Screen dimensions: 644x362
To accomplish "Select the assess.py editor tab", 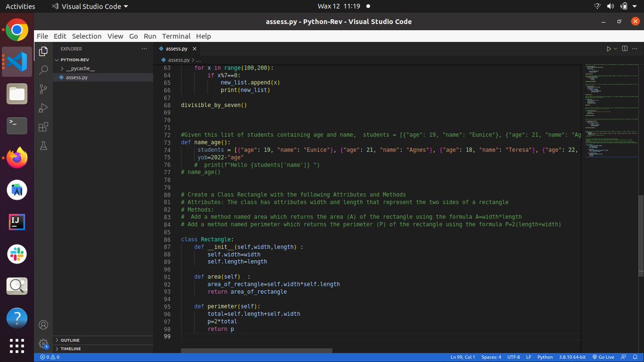I will point(178,49).
